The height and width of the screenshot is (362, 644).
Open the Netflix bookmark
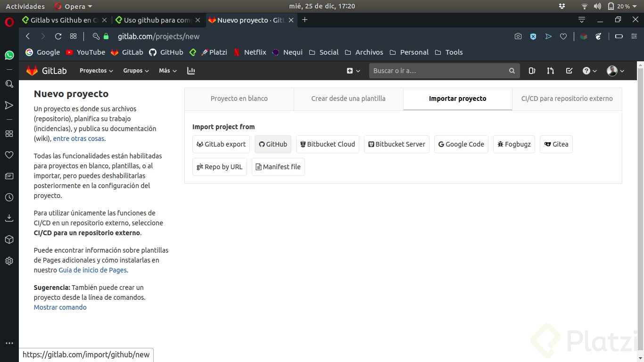point(249,52)
